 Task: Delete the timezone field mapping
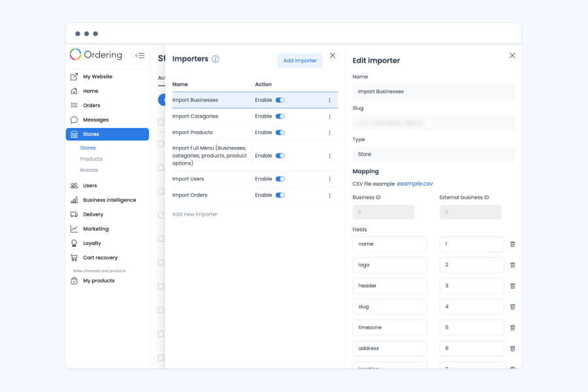coord(513,328)
